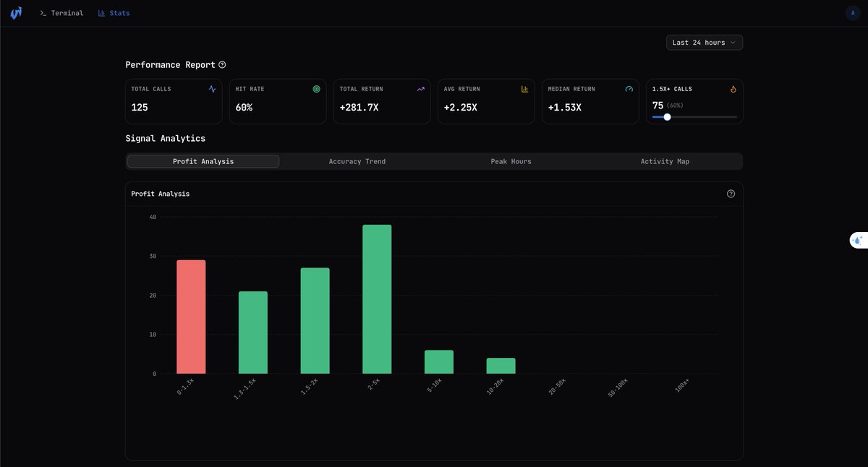Click the 1.5X+ Calls flame icon

click(733, 89)
